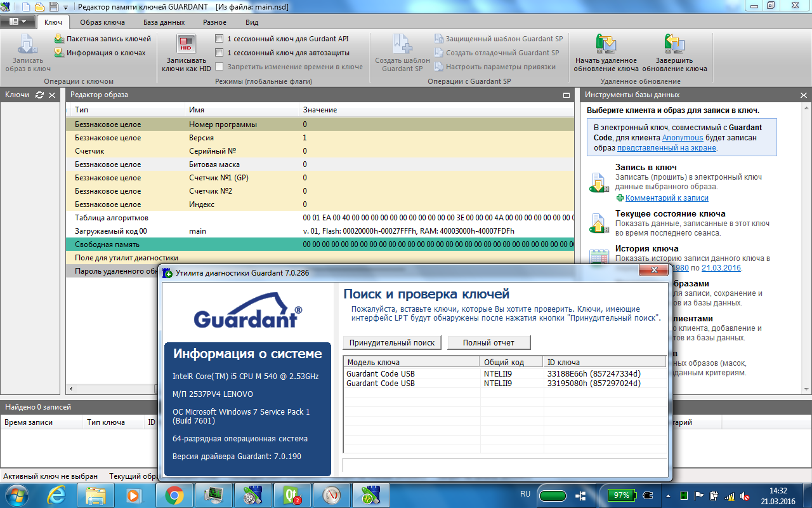Click the open folder icon in title bar
The height and width of the screenshot is (508, 812).
coord(39,7)
